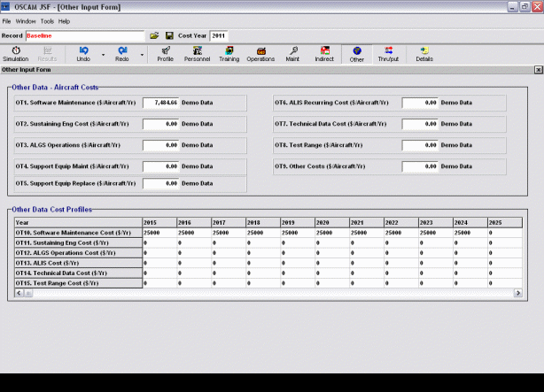Screen dimensions: 544x392
Task: Open the File menu
Action: pyautogui.click(x=6, y=21)
